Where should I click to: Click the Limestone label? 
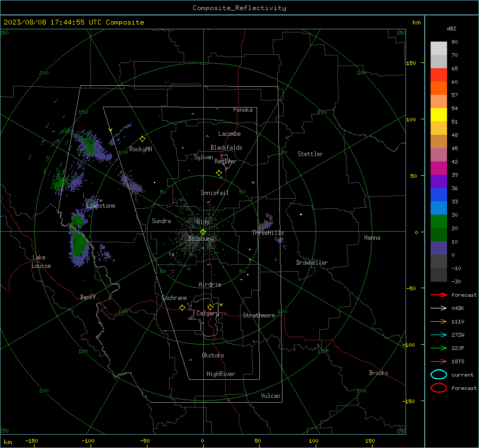pos(101,206)
